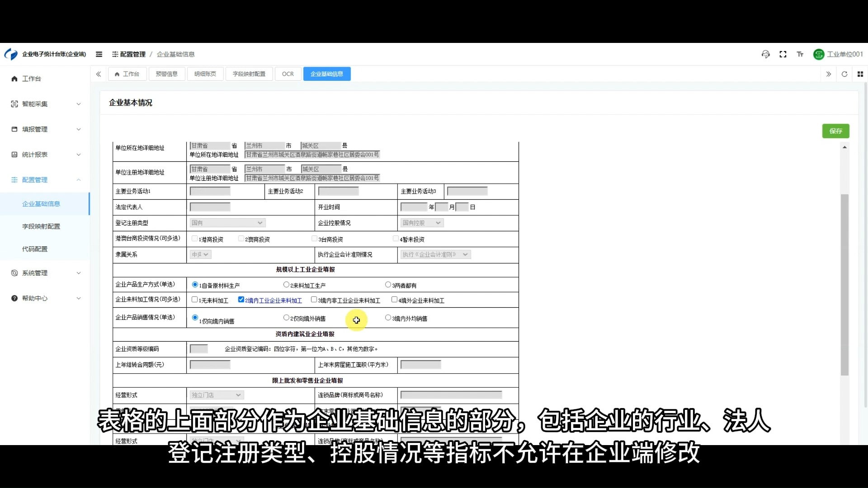Click 配置管理 breadcrumb link

[132, 54]
